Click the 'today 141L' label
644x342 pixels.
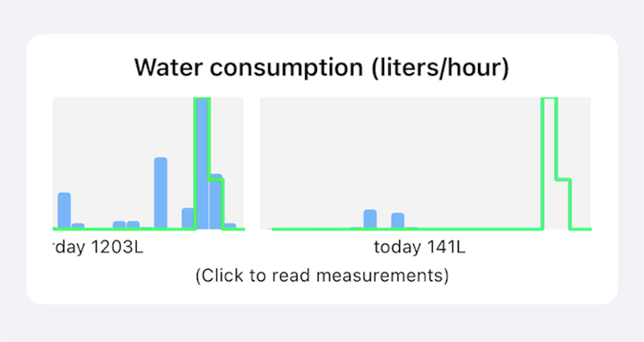tap(420, 247)
